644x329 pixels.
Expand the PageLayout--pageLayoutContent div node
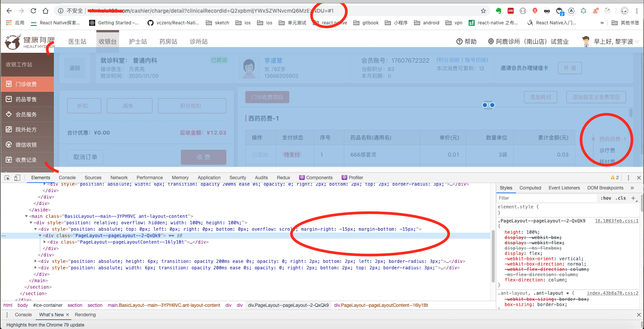point(45,242)
